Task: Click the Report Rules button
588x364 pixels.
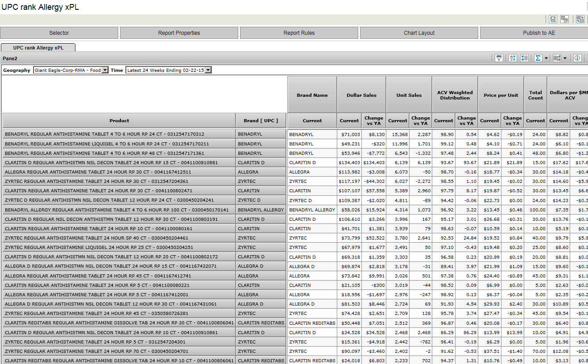Action: (299, 33)
